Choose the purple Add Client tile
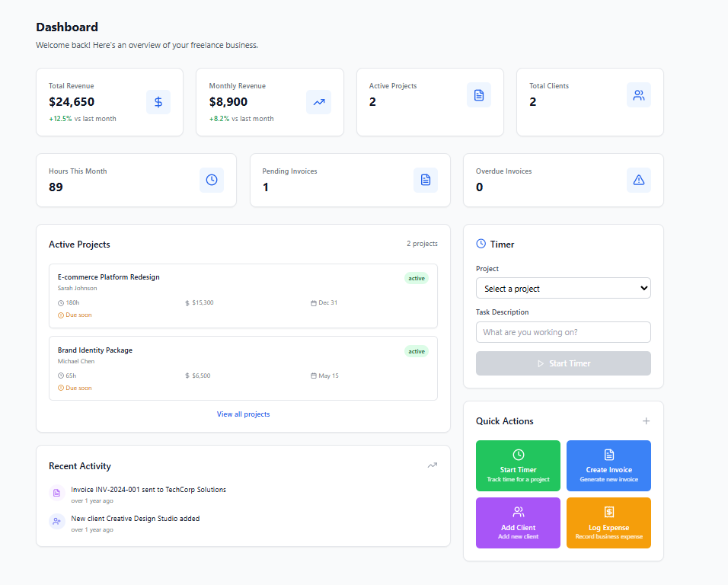 click(518, 523)
